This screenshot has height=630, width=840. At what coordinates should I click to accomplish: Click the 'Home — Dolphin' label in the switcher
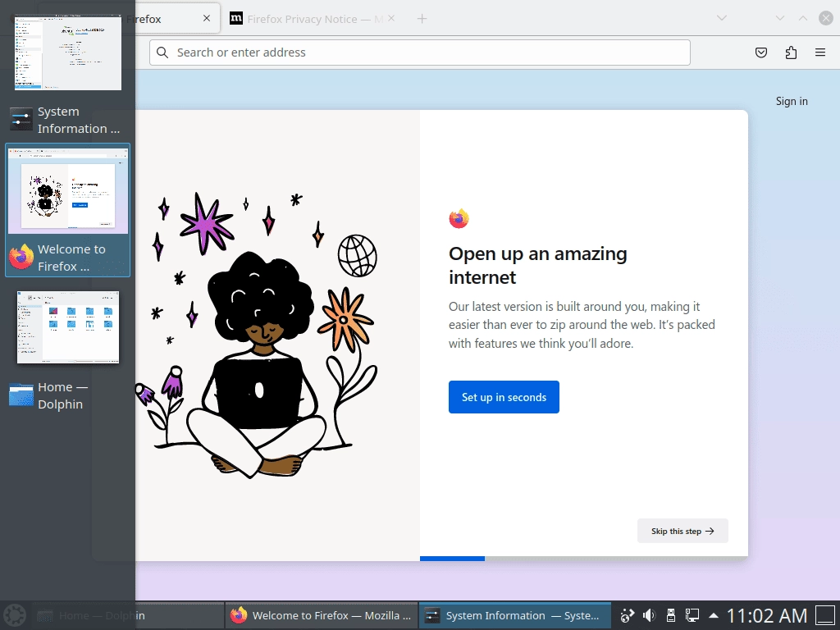click(x=62, y=395)
